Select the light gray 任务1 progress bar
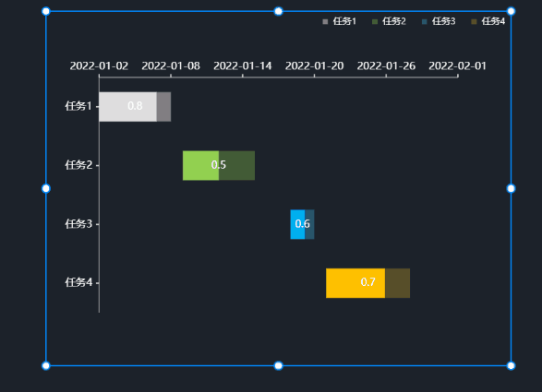 (x=128, y=107)
